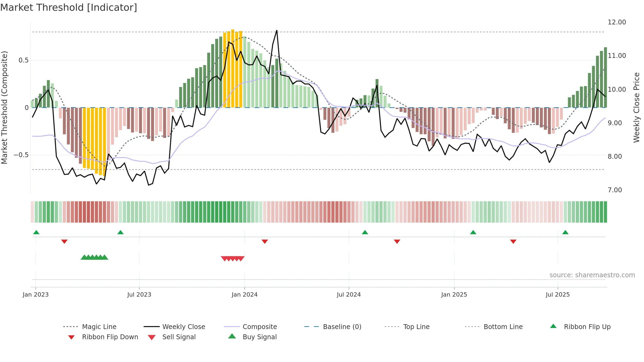The height and width of the screenshot is (362, 644).
Task: Click the Jul 2025 x-axis label
Action: pyautogui.click(x=558, y=294)
